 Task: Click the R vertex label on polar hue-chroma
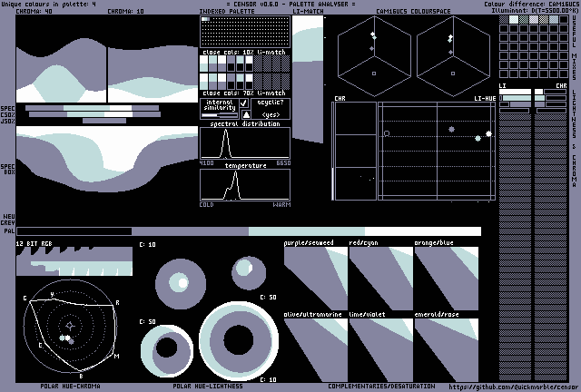tap(117, 303)
